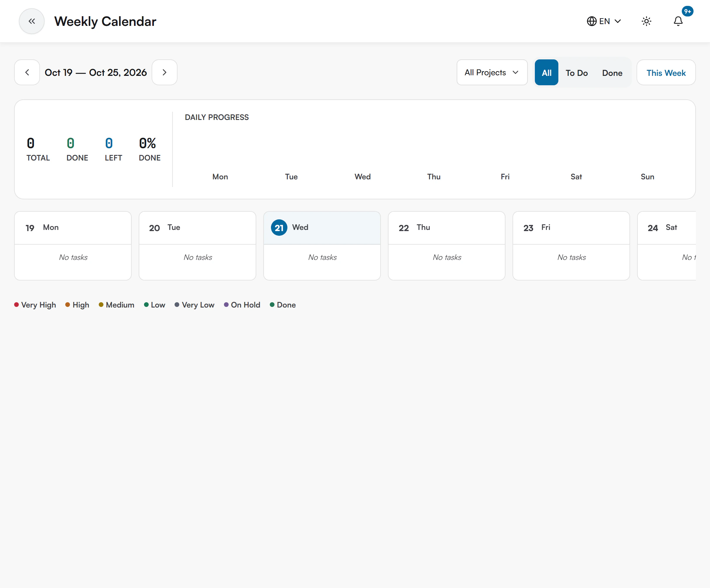Viewport: 710px width, 588px height.
Task: Toggle light/dark theme sun icon
Action: [x=647, y=21]
